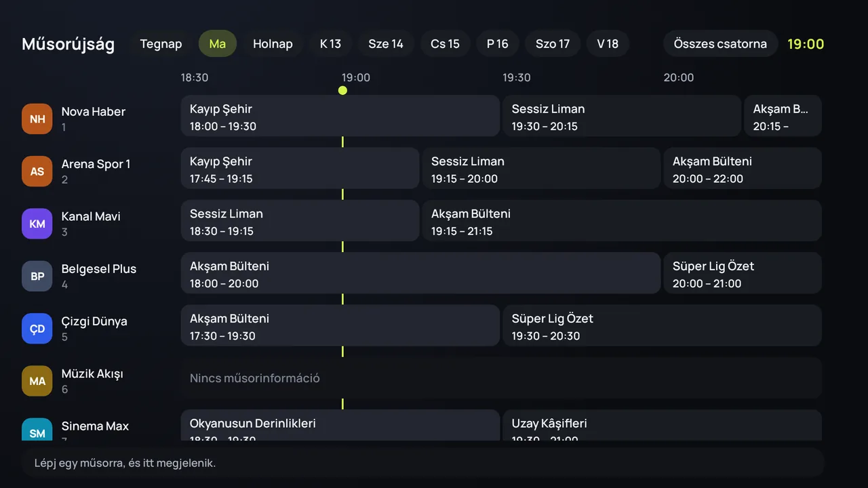868x488 pixels.
Task: Click the 20:00 timeline label
Action: click(679, 77)
